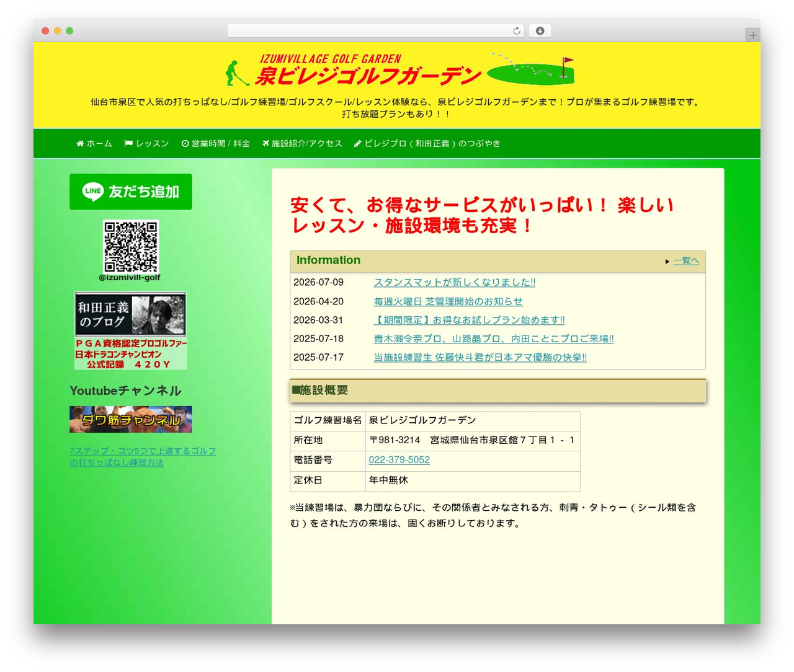This screenshot has height=672, width=794.
Task: Open news link 毎週火曜日 芝管理開始のお知らせ
Action: [x=448, y=301]
